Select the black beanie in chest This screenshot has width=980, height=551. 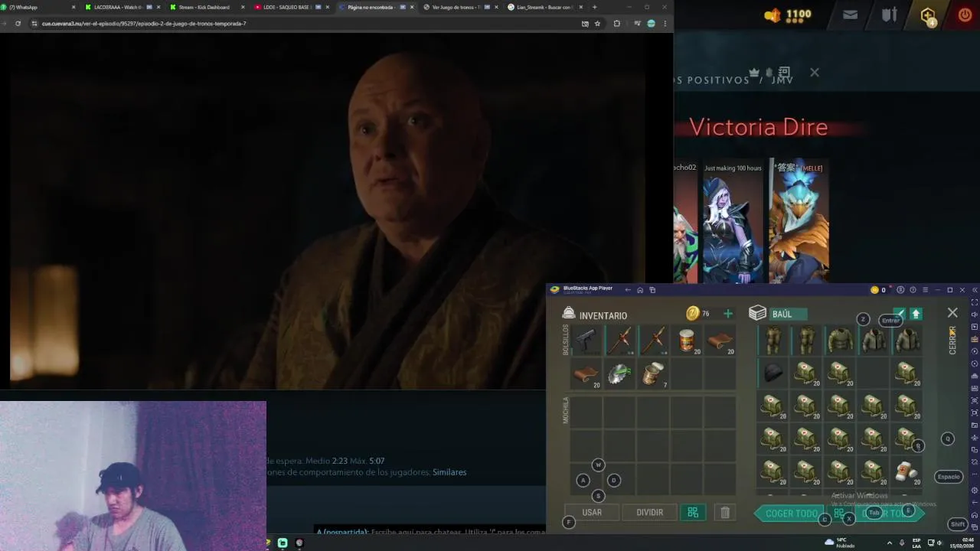(x=773, y=373)
